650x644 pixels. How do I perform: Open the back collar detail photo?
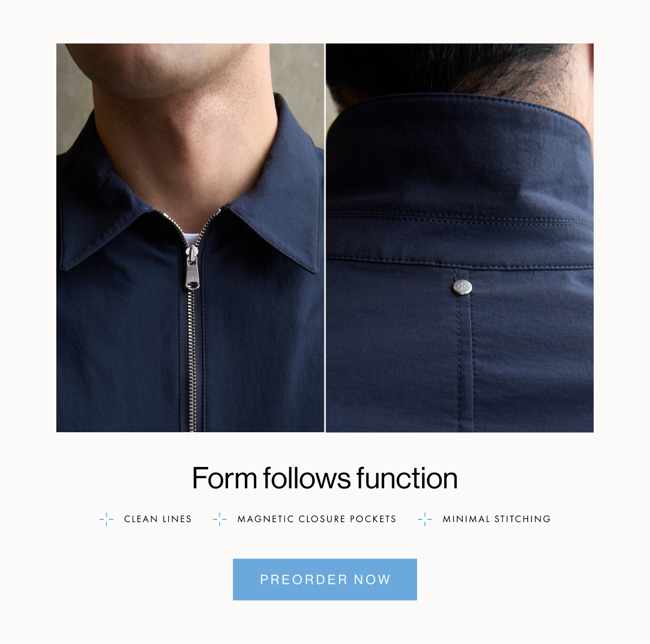(x=460, y=238)
